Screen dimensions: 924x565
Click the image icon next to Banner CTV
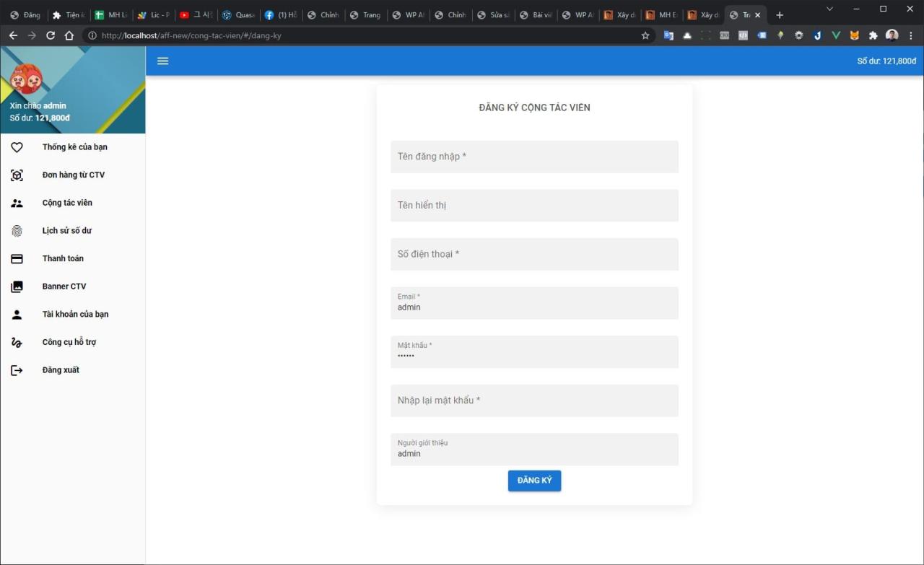pos(17,286)
